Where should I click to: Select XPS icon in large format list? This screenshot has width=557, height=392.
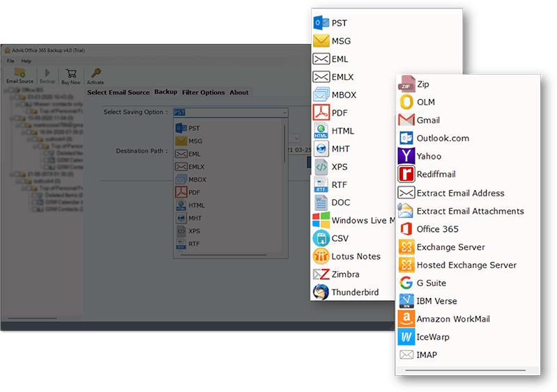[321, 166]
